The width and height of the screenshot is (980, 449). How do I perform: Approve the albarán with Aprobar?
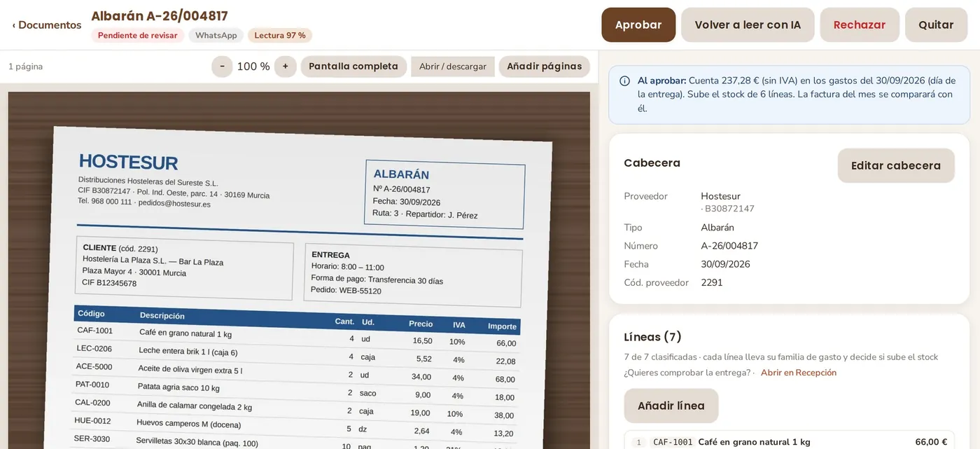coord(638,25)
